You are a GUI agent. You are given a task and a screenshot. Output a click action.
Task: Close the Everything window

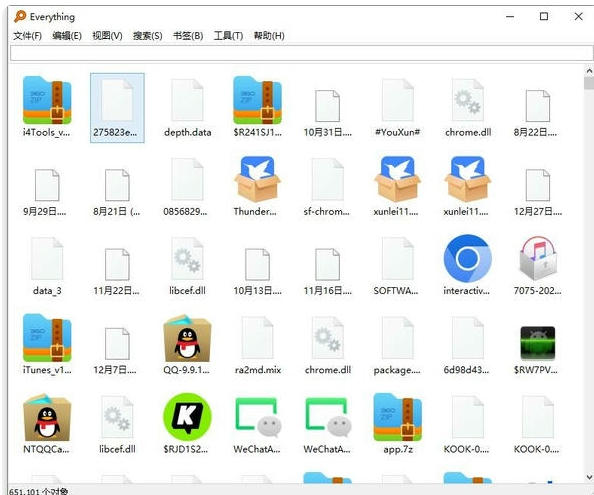coord(578,17)
